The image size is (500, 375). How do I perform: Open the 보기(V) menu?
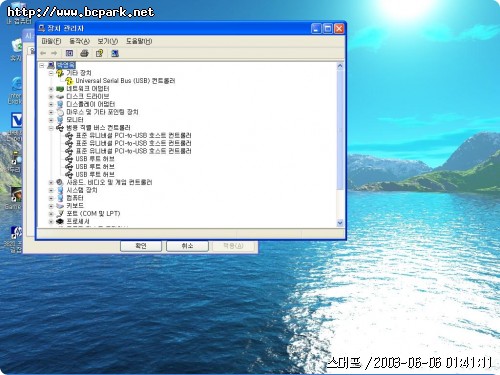coord(108,41)
